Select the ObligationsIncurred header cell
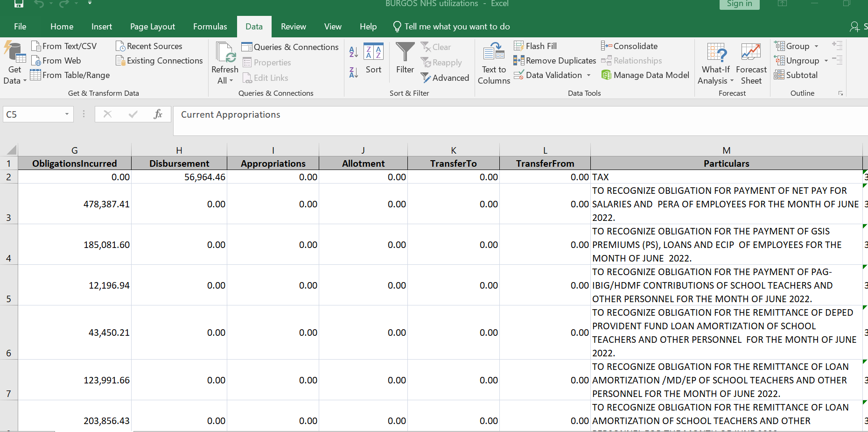 [75, 163]
